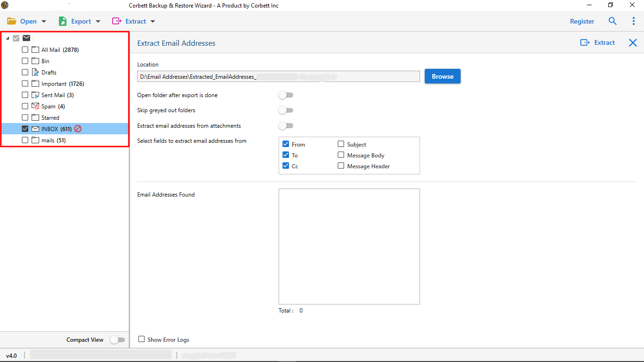Screen dimensions: 644x362
Task: Click the Register link
Action: 582,21
